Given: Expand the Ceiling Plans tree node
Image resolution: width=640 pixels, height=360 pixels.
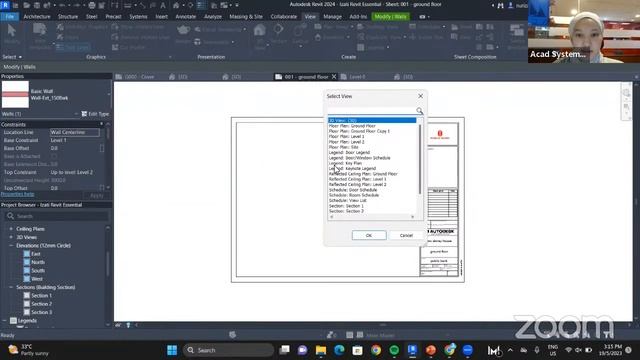Looking at the screenshot, I should click(11, 229).
